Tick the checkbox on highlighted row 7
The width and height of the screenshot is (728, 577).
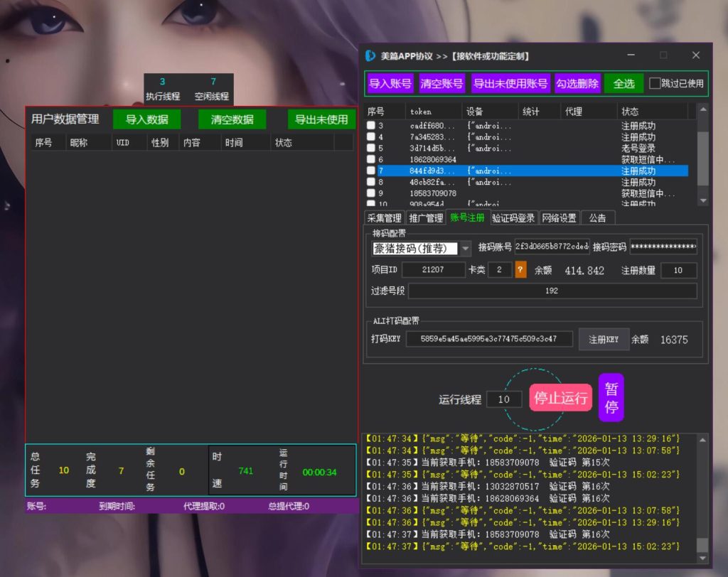point(371,171)
